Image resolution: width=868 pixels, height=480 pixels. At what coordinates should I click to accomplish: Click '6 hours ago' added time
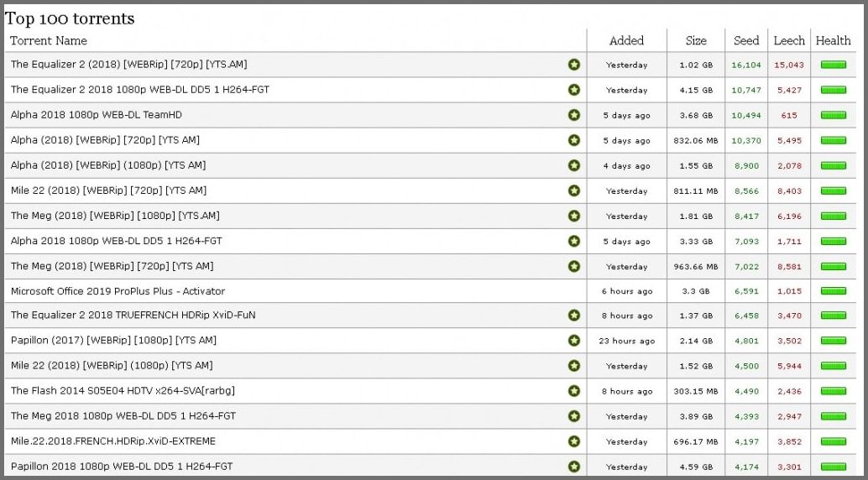(626, 291)
